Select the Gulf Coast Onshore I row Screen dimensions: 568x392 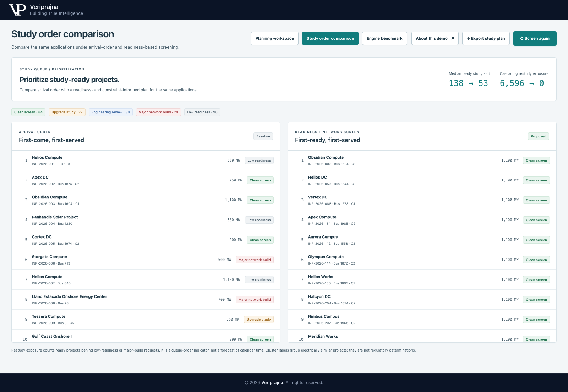(146, 336)
